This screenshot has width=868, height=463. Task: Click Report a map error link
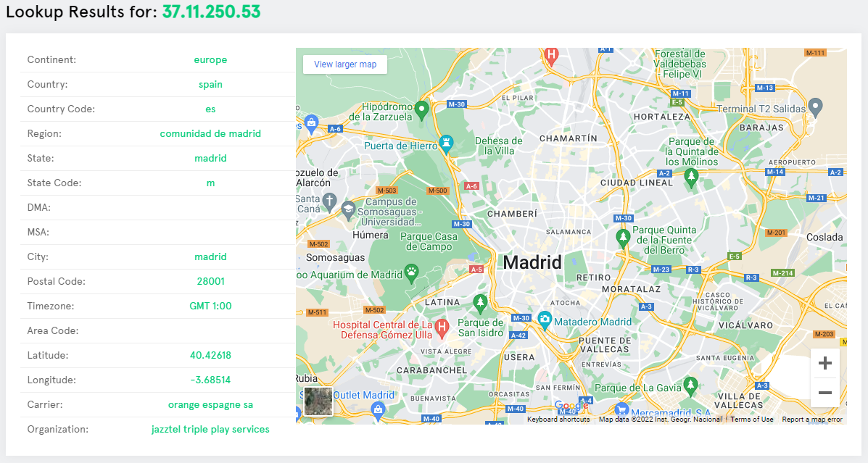pos(812,420)
